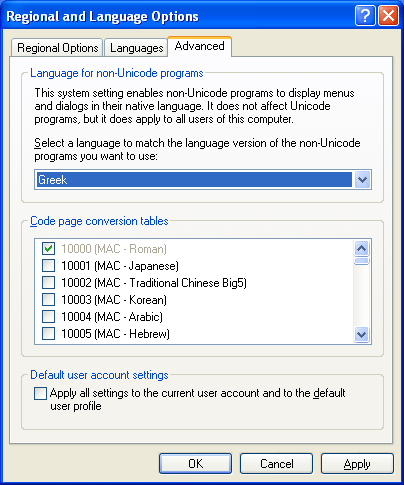Screen dimensions: 404x485
Task: Confirm with the OK button
Action: click(x=195, y=464)
